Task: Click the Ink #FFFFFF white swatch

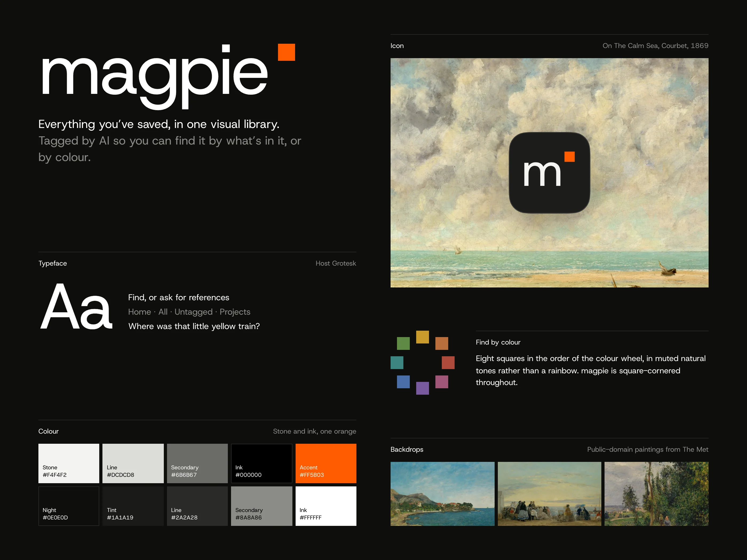Action: [326, 506]
